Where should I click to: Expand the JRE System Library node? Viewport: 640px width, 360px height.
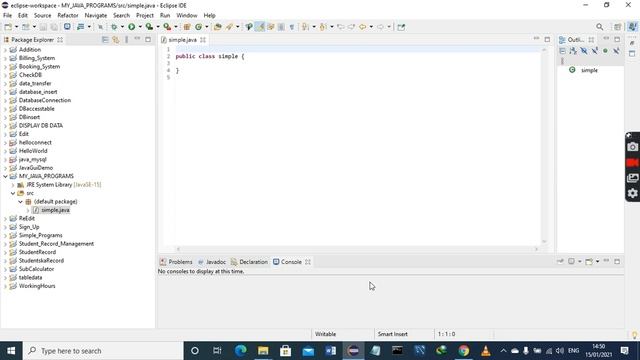click(13, 185)
